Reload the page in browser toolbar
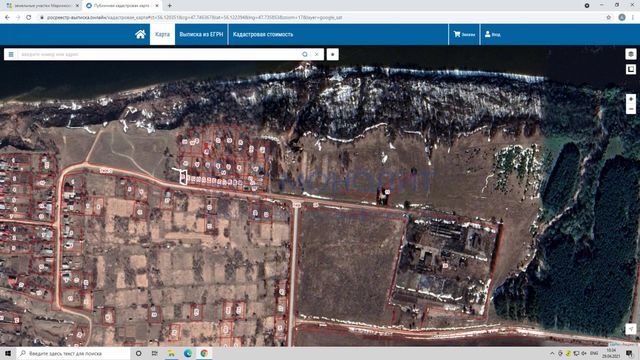The height and width of the screenshot is (360, 640). point(29,18)
